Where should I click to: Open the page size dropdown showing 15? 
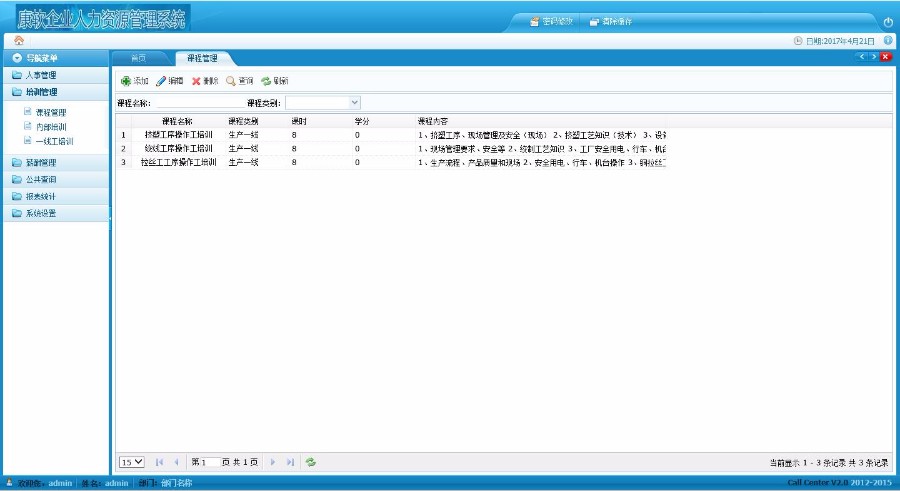[x=132, y=462]
